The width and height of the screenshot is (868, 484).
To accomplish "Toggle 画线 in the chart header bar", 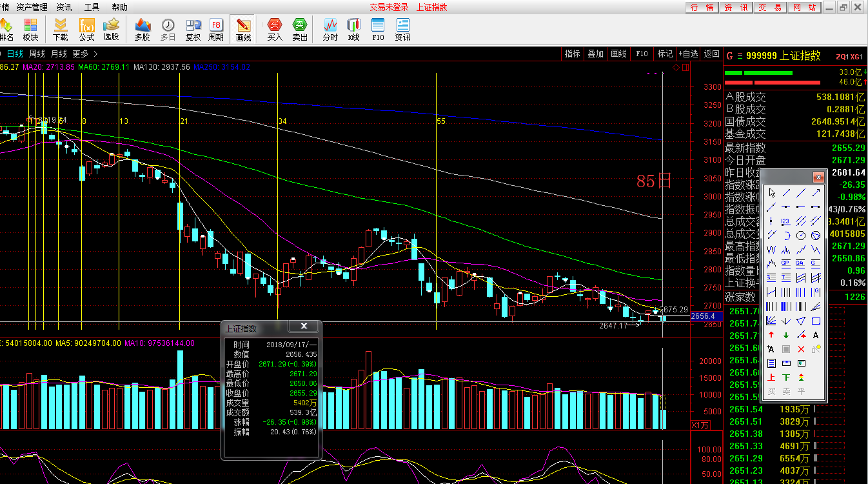I will click(x=618, y=54).
